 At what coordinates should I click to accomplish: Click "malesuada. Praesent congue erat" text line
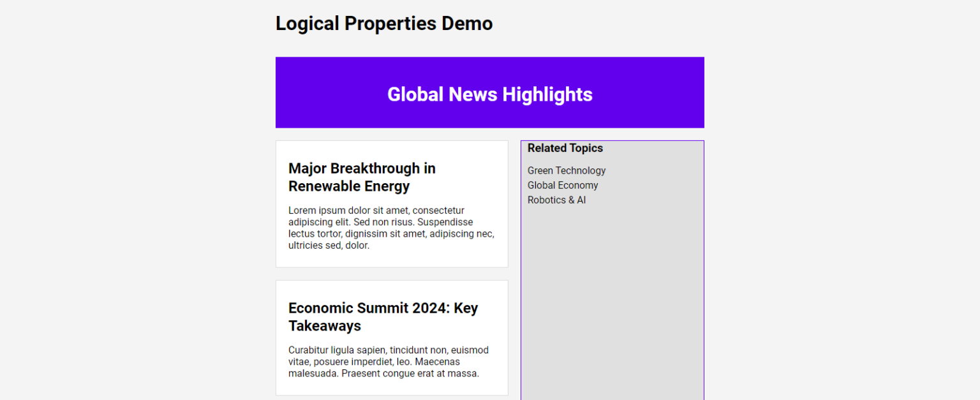coord(383,373)
